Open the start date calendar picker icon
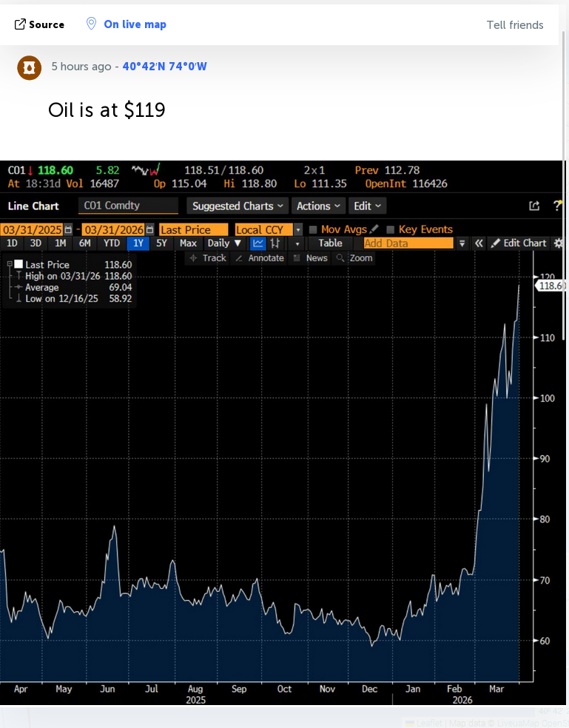Image resolution: width=569 pixels, height=728 pixels. click(x=68, y=230)
